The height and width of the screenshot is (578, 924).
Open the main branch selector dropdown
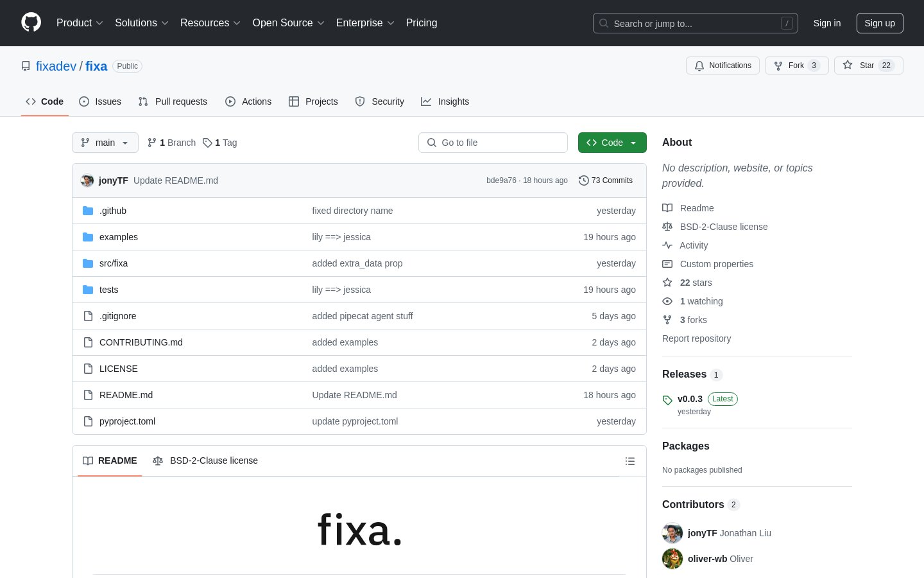point(105,143)
